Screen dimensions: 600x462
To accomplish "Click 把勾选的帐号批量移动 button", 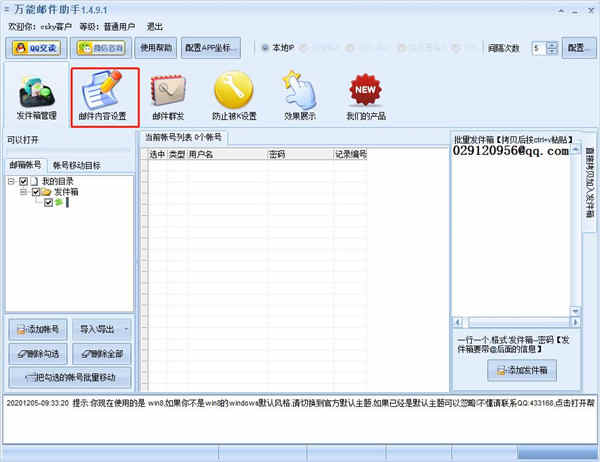I will (70, 377).
